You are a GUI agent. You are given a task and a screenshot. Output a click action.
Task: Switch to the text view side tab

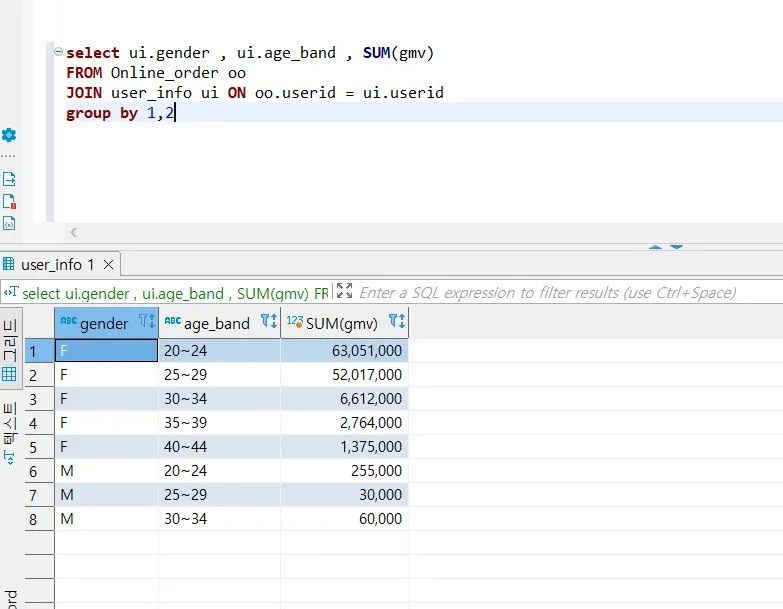coord(9,433)
